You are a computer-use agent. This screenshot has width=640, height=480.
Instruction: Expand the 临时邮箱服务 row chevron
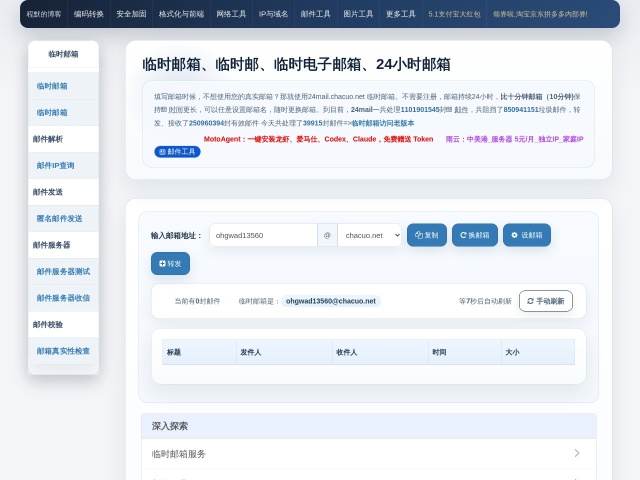577,453
